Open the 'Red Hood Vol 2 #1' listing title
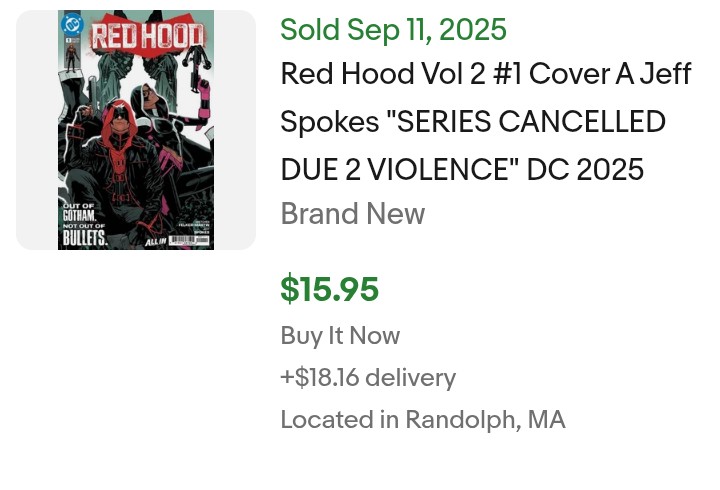 pos(486,74)
